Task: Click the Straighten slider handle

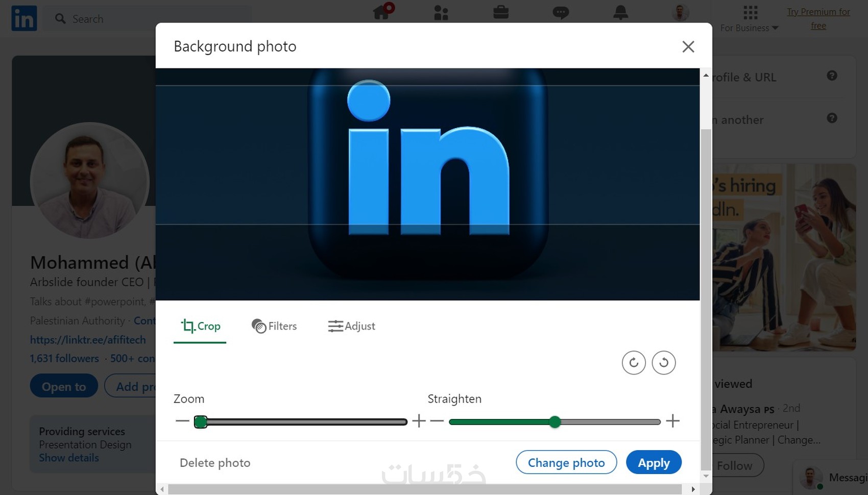Action: tap(555, 422)
